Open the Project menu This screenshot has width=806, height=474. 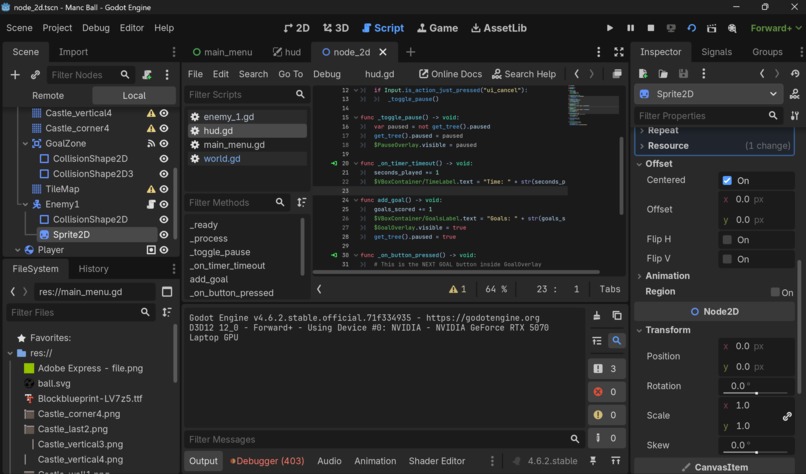tap(57, 28)
